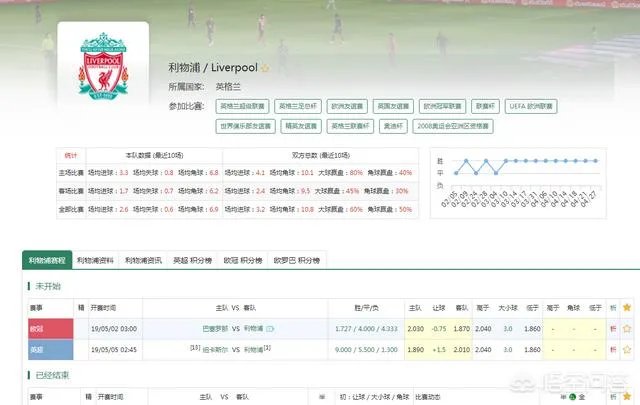
Task: Click the star icon in the table header
Action: (627, 308)
